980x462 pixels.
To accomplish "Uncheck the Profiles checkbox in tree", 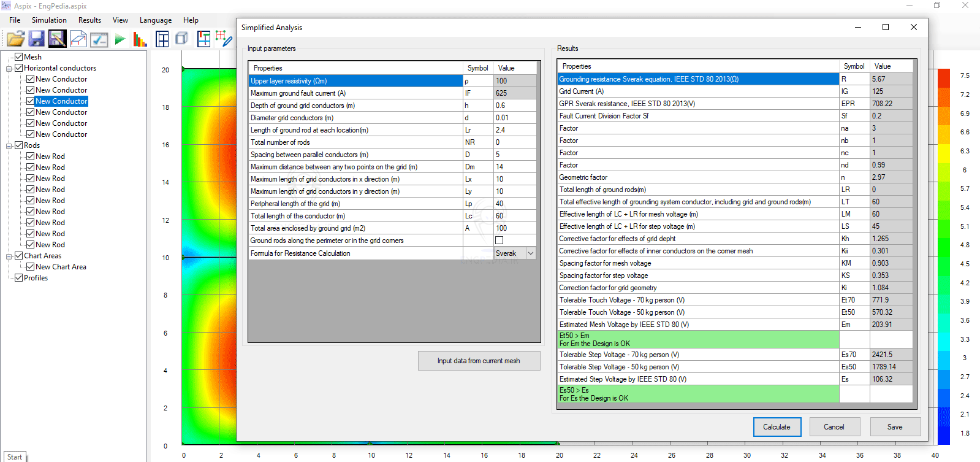I will [x=19, y=278].
